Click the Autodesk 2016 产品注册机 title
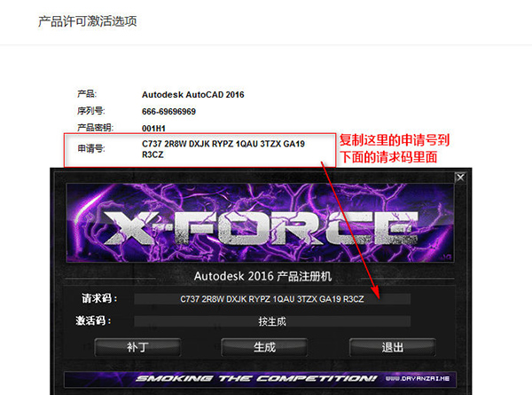The image size is (532, 395). click(262, 276)
